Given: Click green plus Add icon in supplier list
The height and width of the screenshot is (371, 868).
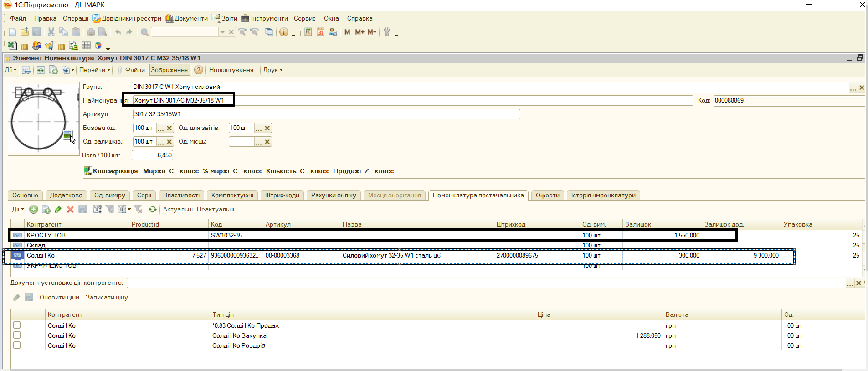Looking at the screenshot, I should [34, 209].
